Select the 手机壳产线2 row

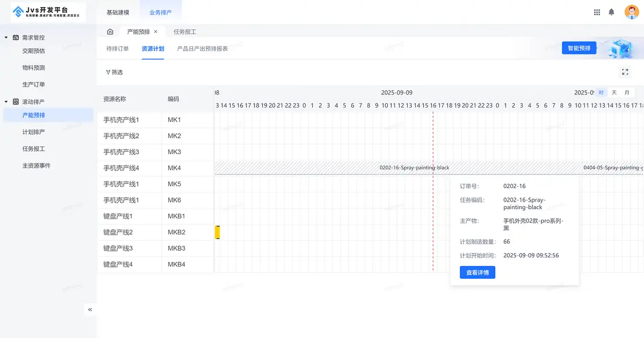[x=155, y=136]
